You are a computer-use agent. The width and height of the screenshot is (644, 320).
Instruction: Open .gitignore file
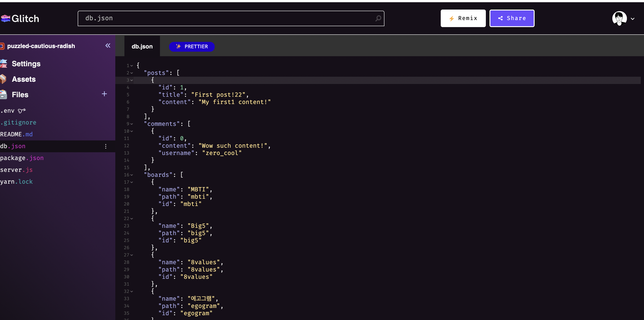click(18, 122)
